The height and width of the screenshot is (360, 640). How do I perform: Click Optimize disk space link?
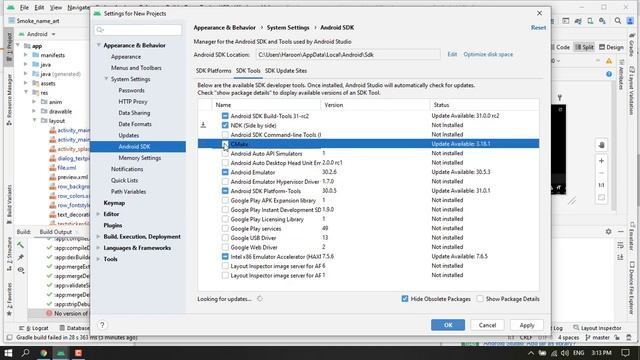tap(488, 54)
